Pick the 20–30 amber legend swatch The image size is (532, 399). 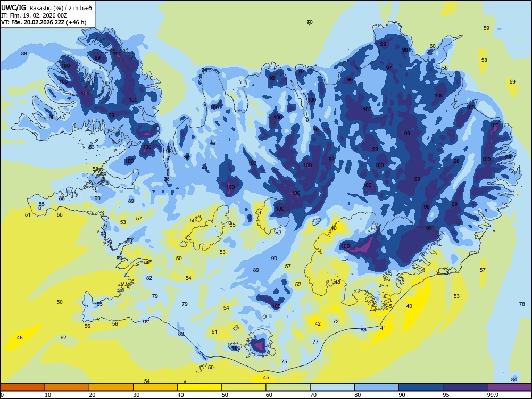(x=111, y=387)
